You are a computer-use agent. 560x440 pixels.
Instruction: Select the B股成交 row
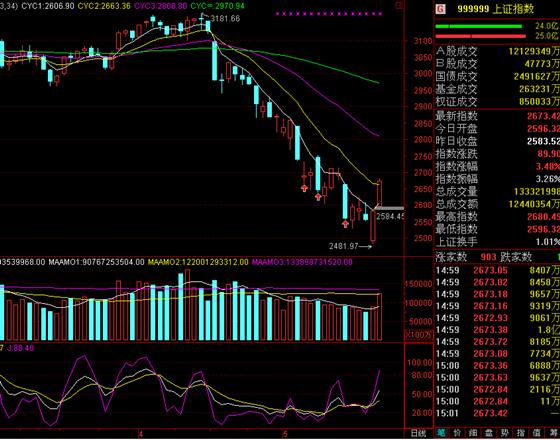[498, 64]
